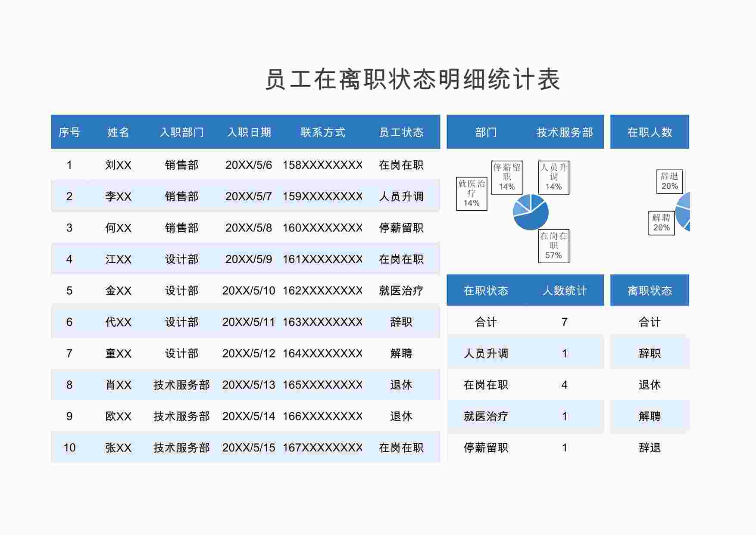Select contact cell 160XXXXXXXX
Viewport: 756px width, 535px height.
(323, 228)
